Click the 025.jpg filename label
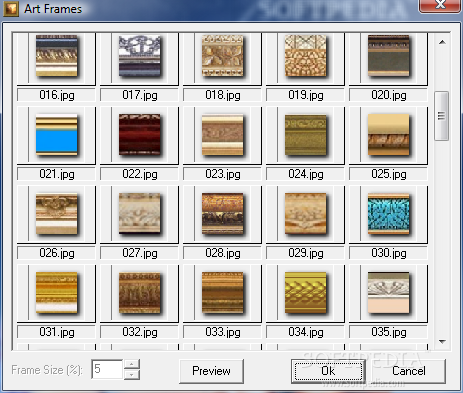 (x=388, y=174)
